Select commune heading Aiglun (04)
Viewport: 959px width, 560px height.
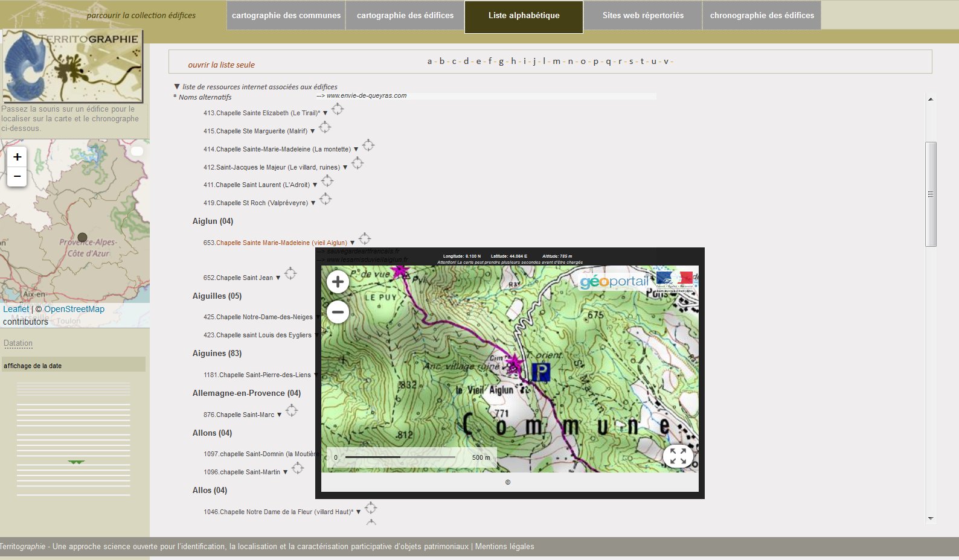click(x=213, y=221)
